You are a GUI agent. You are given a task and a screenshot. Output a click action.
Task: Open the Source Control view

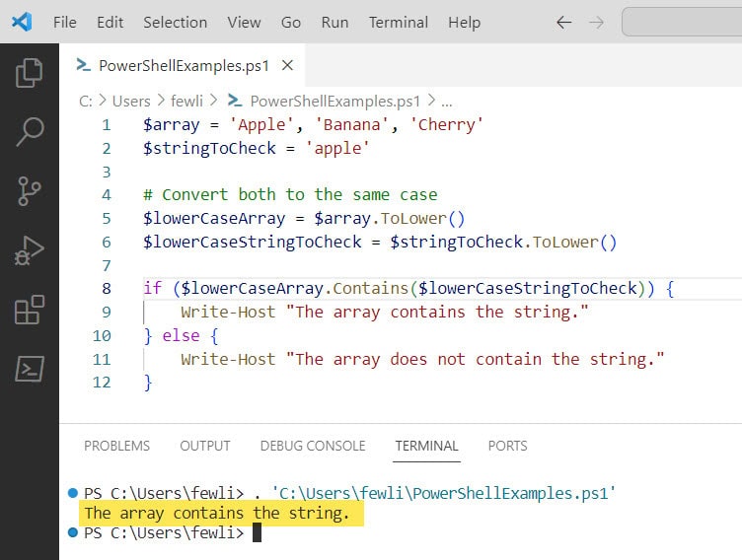(x=30, y=191)
